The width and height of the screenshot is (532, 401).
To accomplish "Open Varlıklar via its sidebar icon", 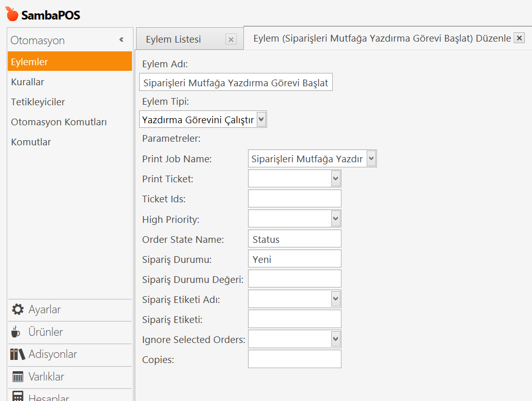I will click(x=18, y=377).
